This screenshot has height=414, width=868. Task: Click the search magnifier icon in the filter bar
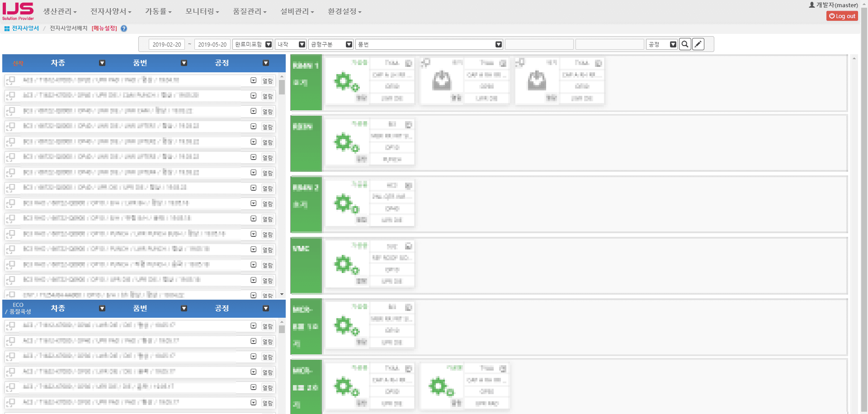[684, 44]
